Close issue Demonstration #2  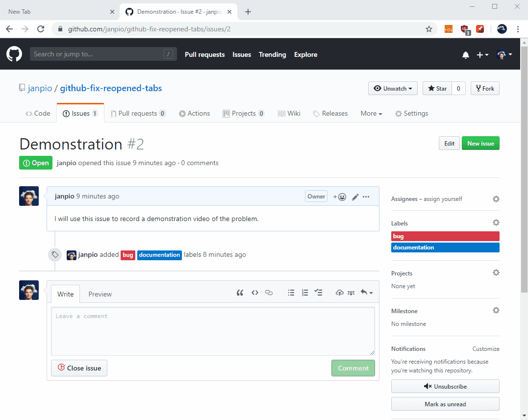pos(79,368)
